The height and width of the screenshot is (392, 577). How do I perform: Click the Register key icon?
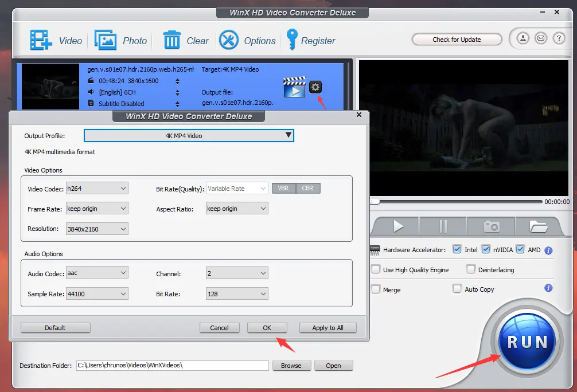[x=291, y=40]
